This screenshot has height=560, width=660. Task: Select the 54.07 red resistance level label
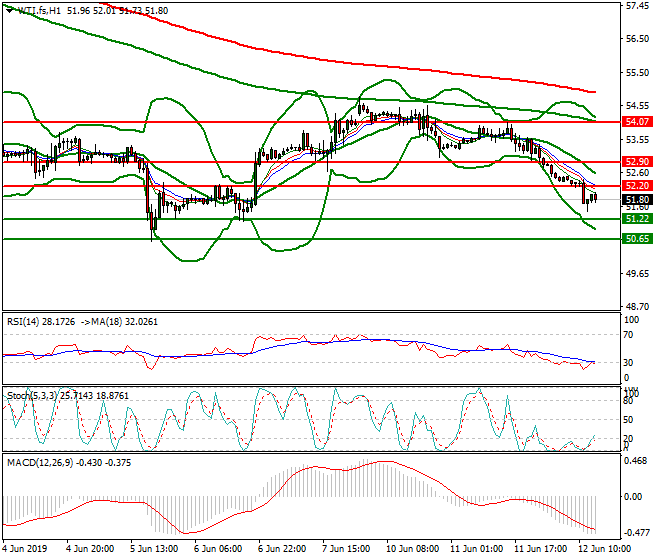[637, 122]
